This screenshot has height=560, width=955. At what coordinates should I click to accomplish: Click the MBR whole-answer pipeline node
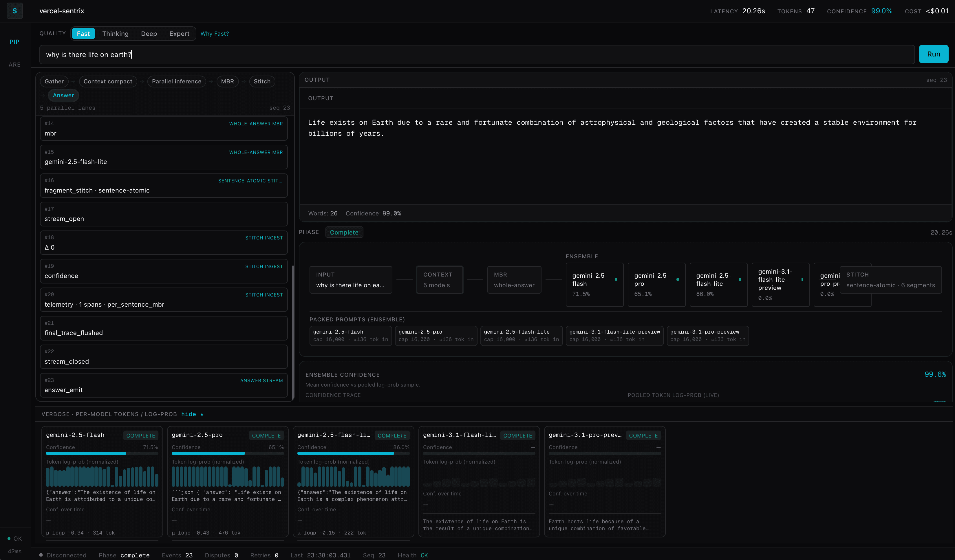pyautogui.click(x=514, y=280)
